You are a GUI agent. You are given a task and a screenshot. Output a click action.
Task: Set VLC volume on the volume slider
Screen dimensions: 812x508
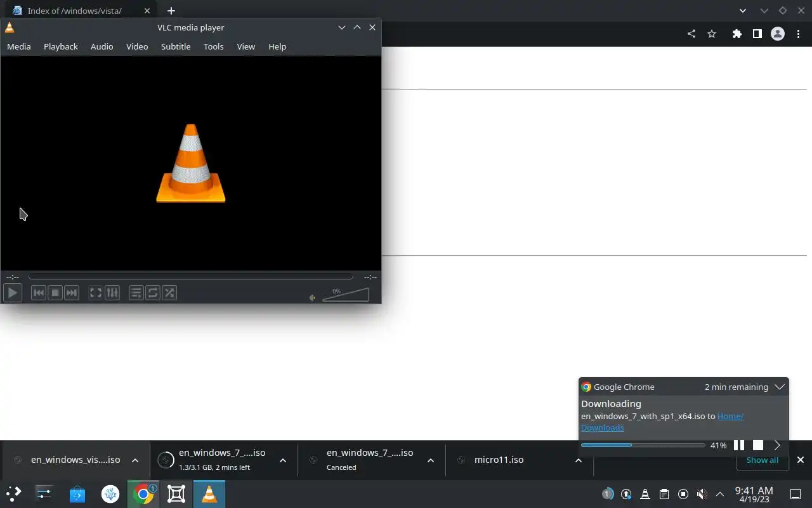pos(346,295)
